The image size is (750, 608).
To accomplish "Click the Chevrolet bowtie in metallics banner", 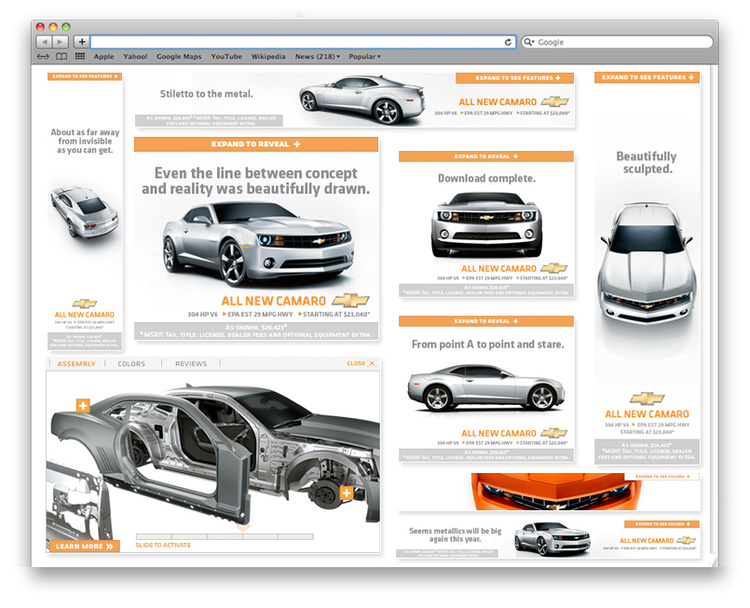I will 686,540.
